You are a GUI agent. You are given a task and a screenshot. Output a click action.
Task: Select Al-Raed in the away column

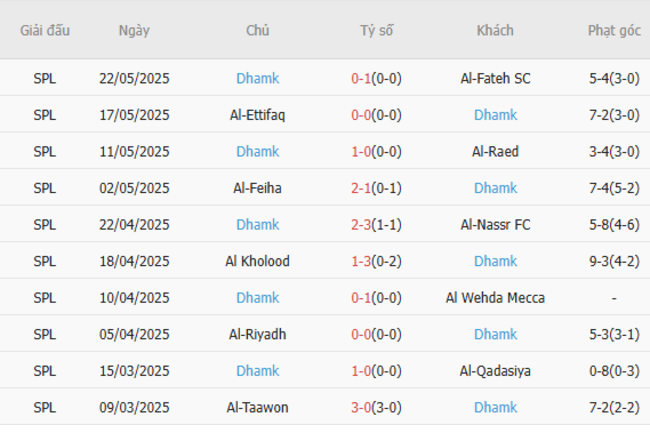(x=495, y=152)
